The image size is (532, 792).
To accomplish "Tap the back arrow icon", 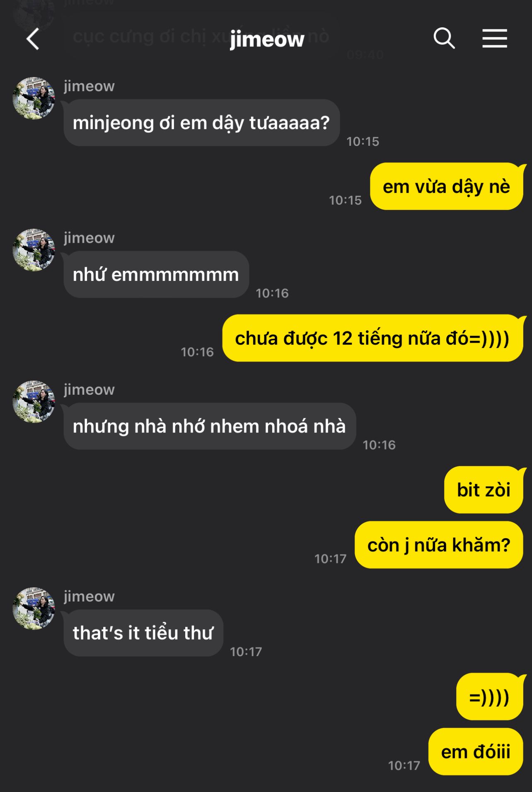I will [x=33, y=39].
